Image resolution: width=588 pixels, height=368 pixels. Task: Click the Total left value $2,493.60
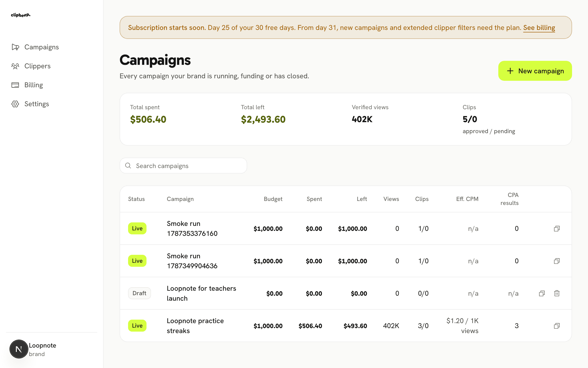263,119
